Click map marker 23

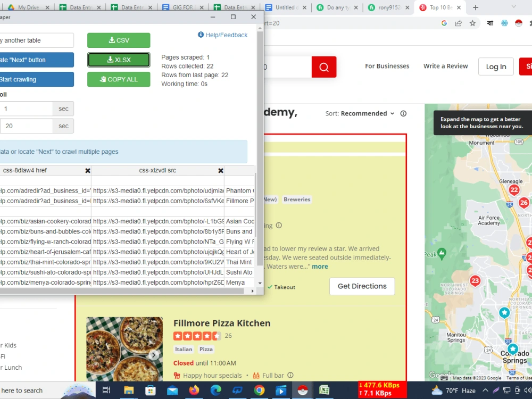coord(475,280)
